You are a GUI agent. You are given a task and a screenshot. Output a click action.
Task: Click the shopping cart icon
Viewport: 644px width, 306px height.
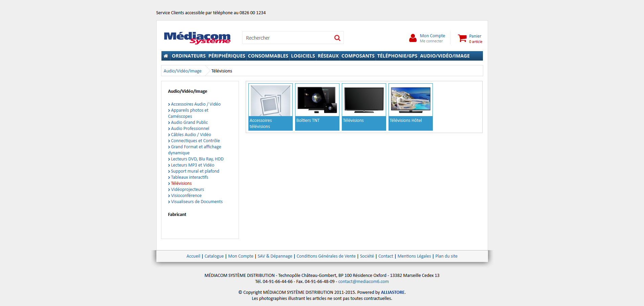pos(462,38)
